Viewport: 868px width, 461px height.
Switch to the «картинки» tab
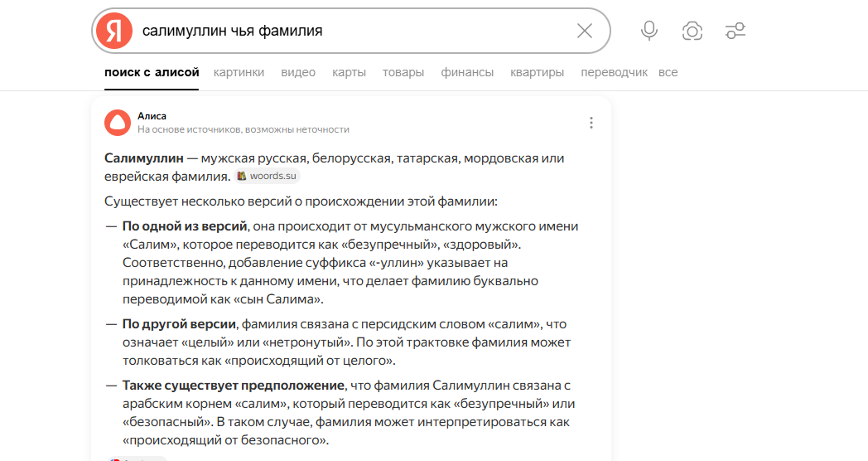239,72
